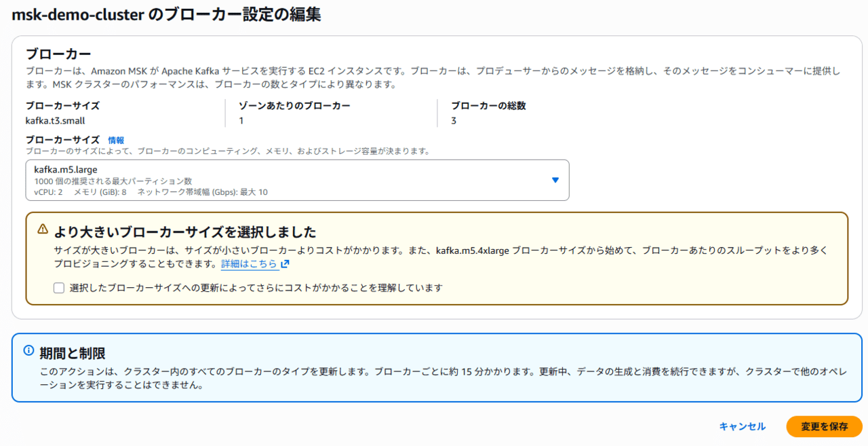Click the ゾーンあたりのブローカー label
The width and height of the screenshot is (868, 446).
pyautogui.click(x=294, y=106)
